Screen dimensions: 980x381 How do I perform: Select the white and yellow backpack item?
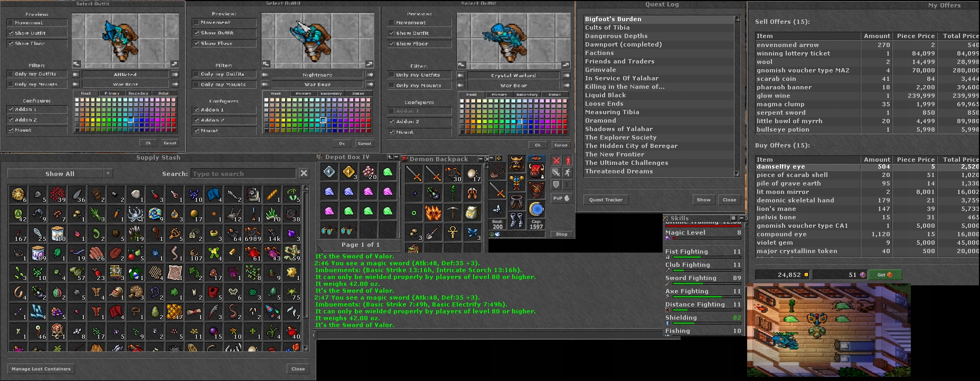[472, 212]
